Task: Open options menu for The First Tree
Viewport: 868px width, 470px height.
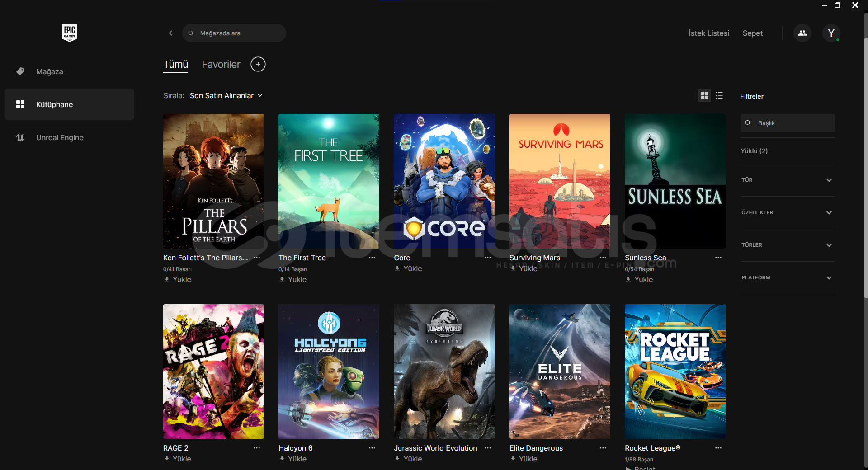Action: point(372,258)
